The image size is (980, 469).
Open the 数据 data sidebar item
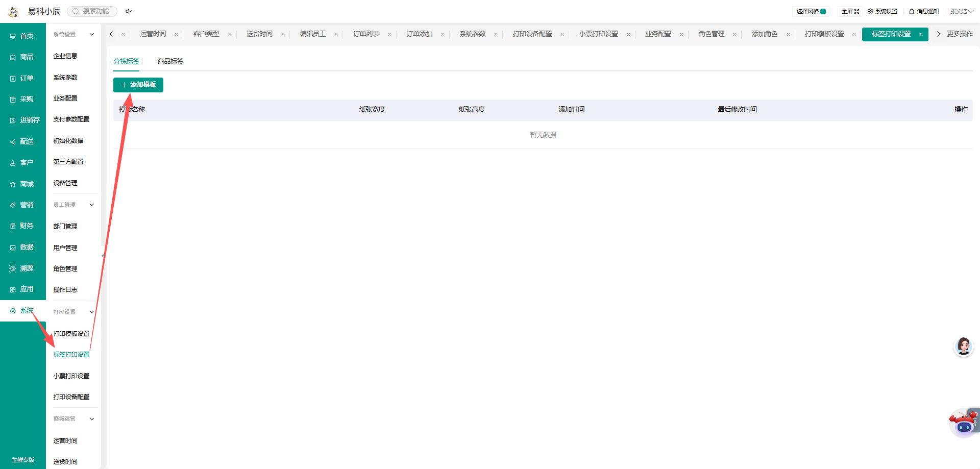coord(22,247)
